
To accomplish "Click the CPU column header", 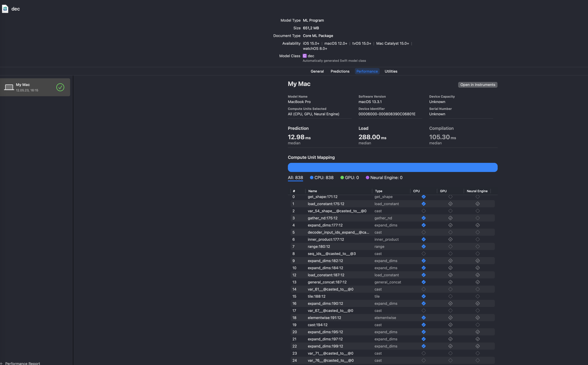I will (x=416, y=191).
